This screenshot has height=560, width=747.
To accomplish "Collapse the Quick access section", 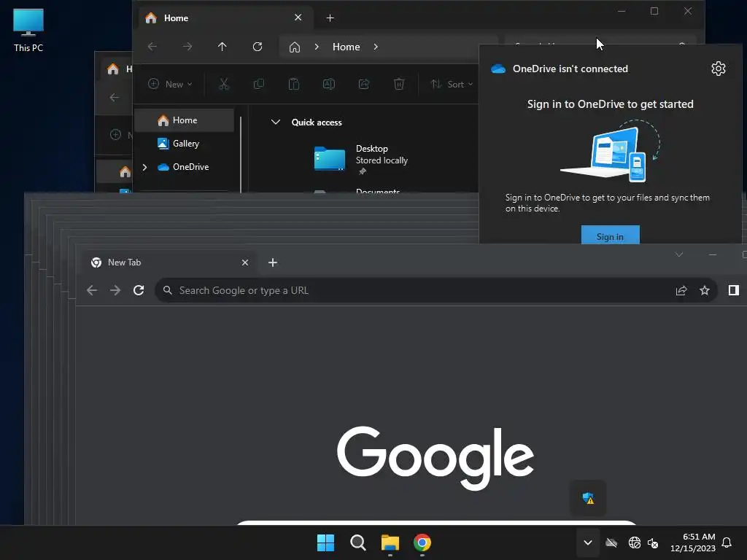I will (275, 122).
